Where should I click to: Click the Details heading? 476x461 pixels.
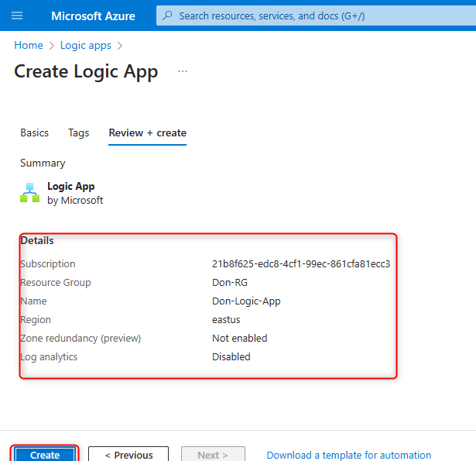[37, 240]
